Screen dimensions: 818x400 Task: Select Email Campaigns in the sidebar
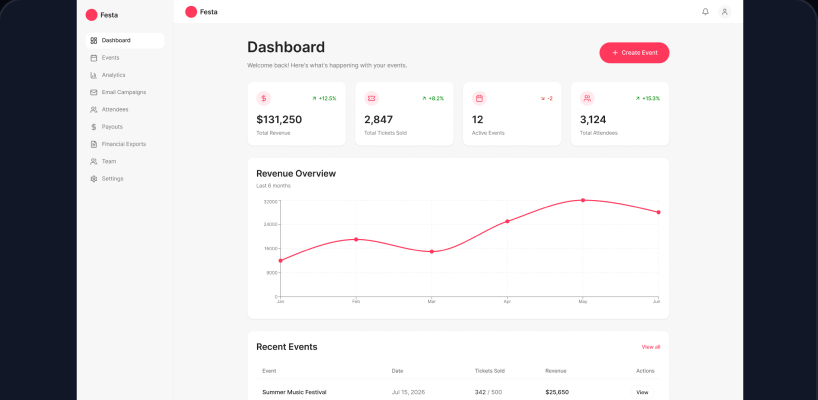(x=125, y=92)
